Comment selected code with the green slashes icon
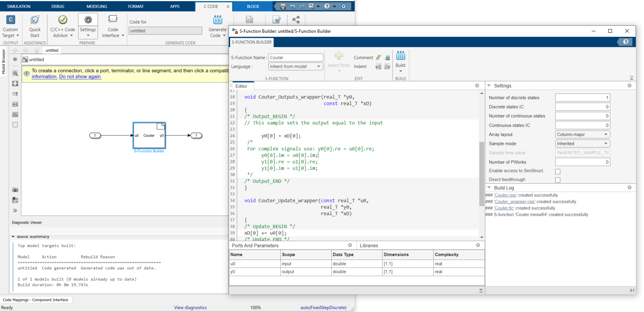 [378, 57]
